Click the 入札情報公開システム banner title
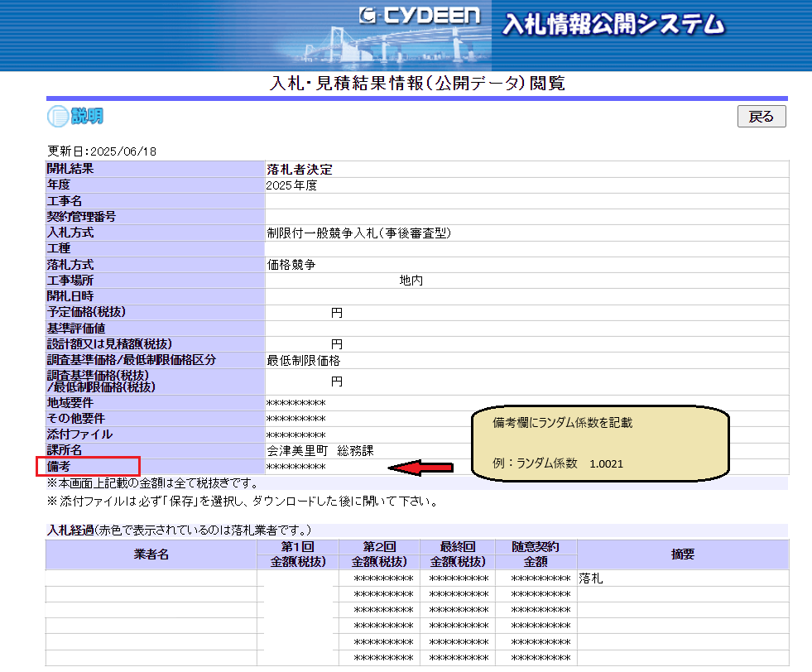 coord(613,24)
